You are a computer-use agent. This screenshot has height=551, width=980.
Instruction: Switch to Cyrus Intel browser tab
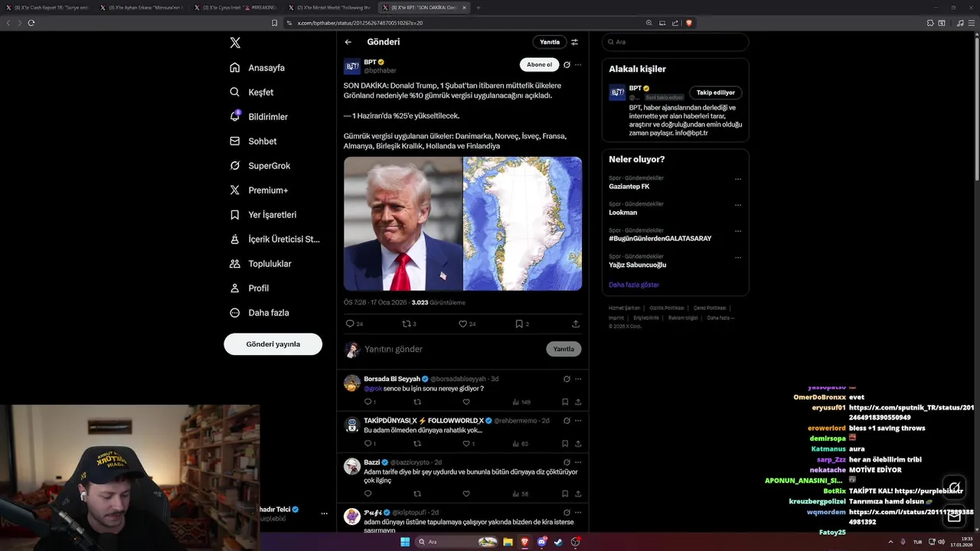pos(236,8)
